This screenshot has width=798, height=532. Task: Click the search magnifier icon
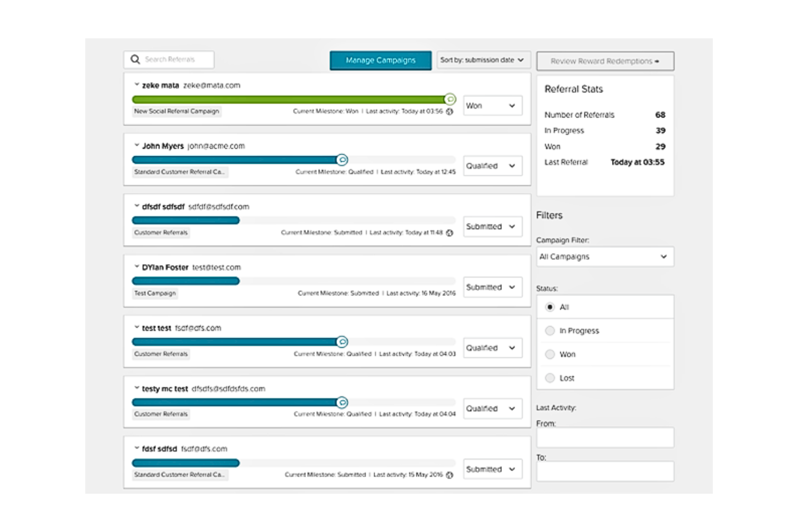[135, 59]
